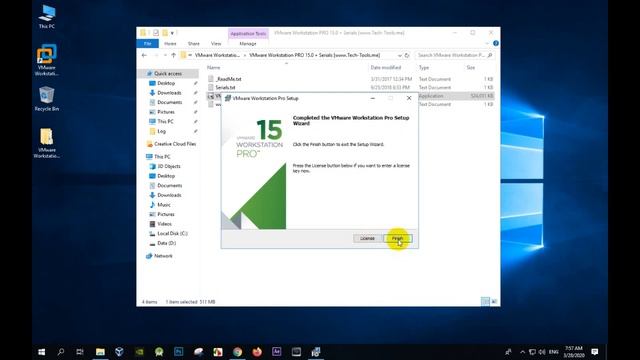
Task: Expand address bar history dropdown
Action: (399, 55)
